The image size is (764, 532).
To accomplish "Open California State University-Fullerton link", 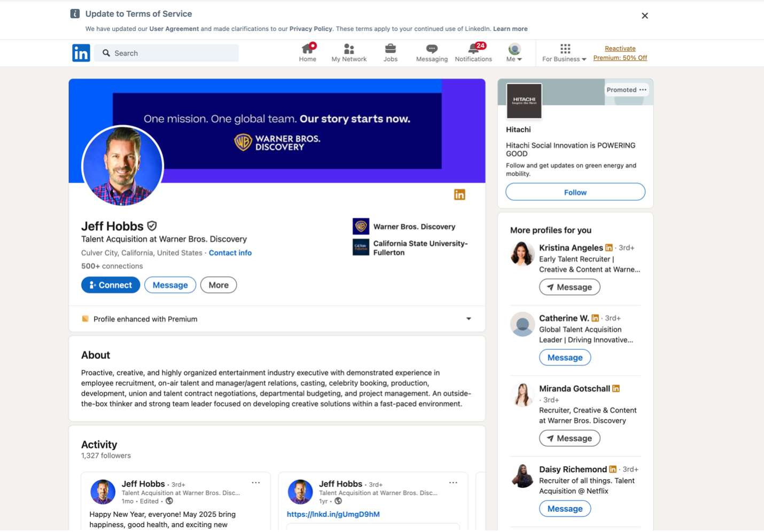I will (x=420, y=248).
